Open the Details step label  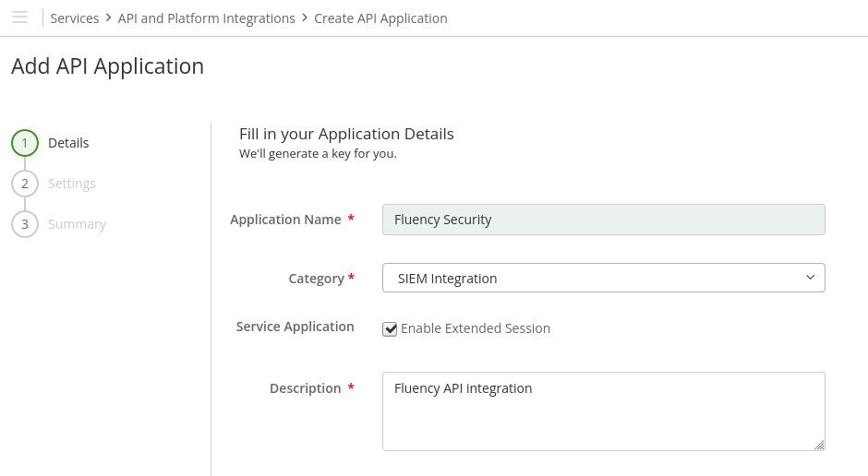68,143
